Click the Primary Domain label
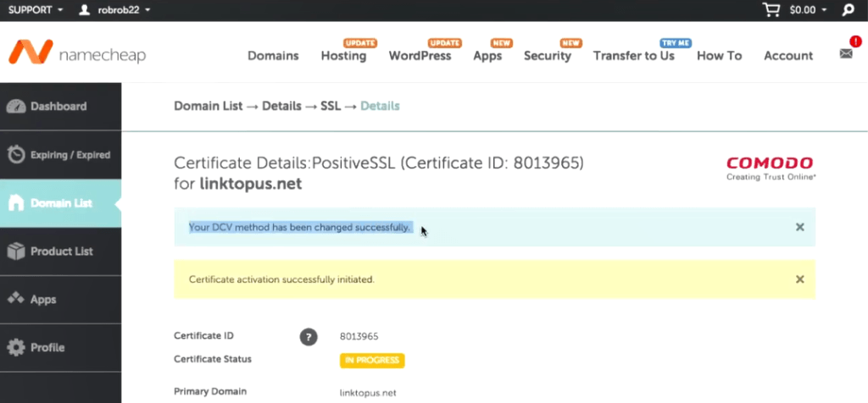Screen dimensions: 868x403 (x=210, y=391)
